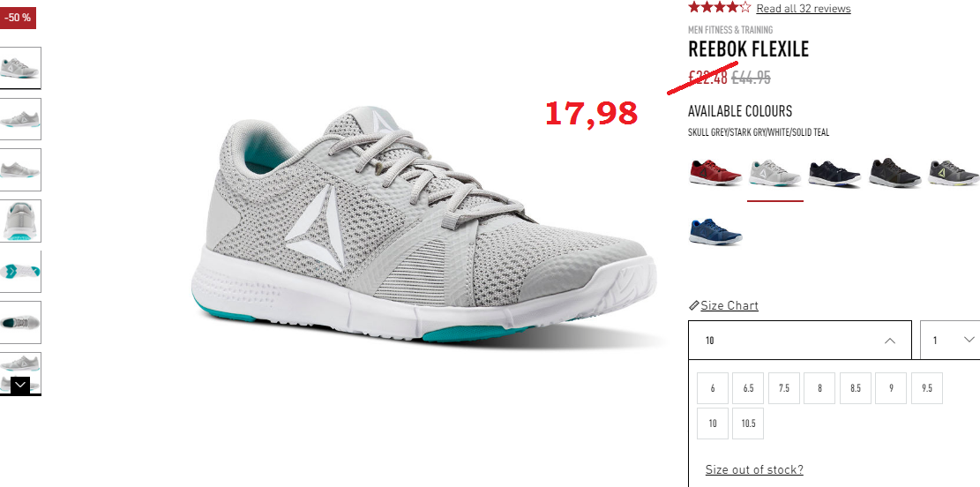The width and height of the screenshot is (980, 487).
Task: Pick the dark grey with lime logo shoe
Action: click(x=954, y=173)
